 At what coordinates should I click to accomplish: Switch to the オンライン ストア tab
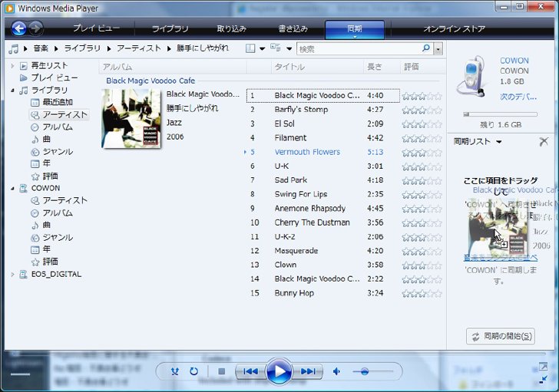coord(455,28)
